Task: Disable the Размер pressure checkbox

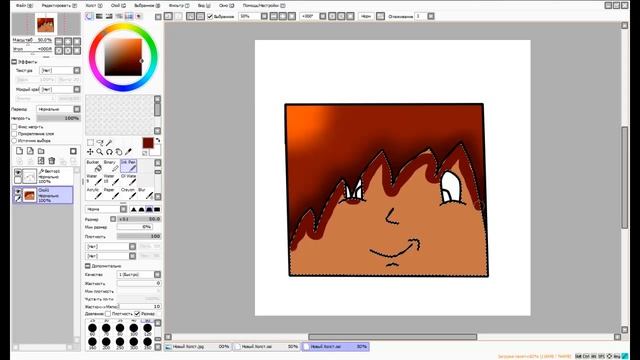Action: pyautogui.click(x=137, y=313)
